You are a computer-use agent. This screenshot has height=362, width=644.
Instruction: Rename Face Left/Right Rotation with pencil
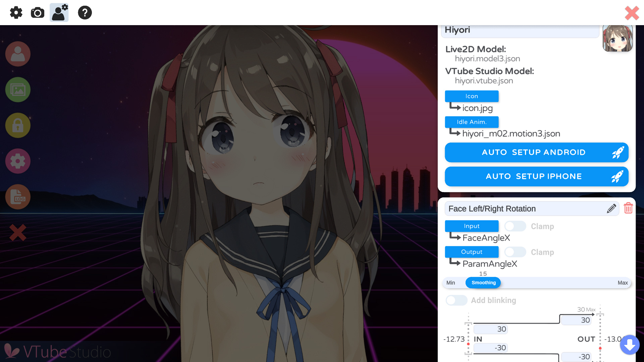click(x=611, y=208)
